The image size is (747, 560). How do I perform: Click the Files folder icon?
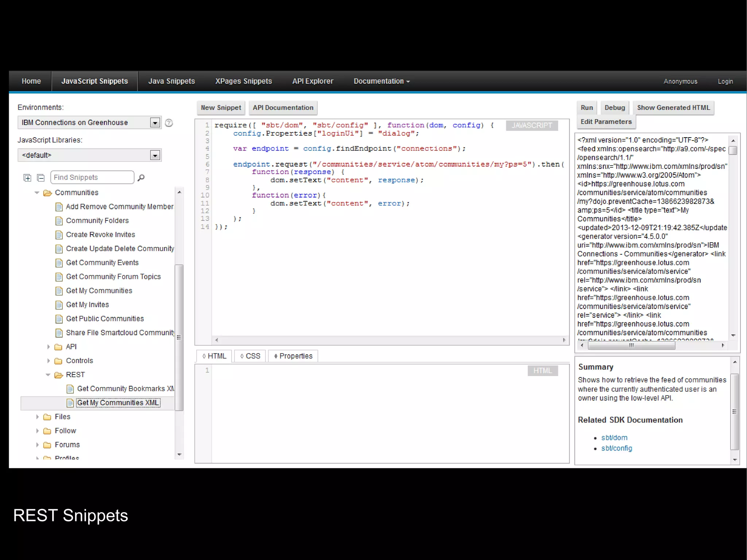point(47,417)
